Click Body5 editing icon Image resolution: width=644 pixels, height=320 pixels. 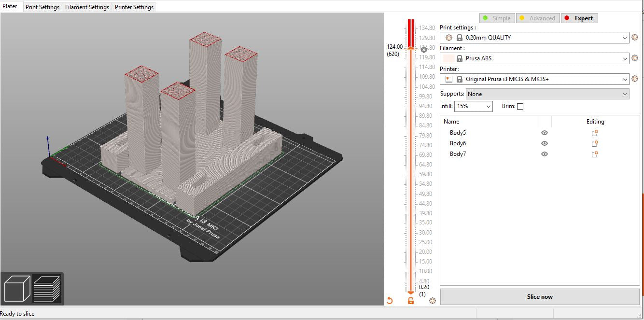[x=595, y=133]
